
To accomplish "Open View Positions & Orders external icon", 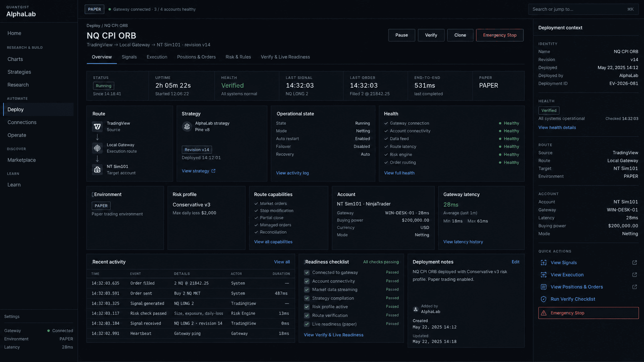I will pyautogui.click(x=634, y=287).
